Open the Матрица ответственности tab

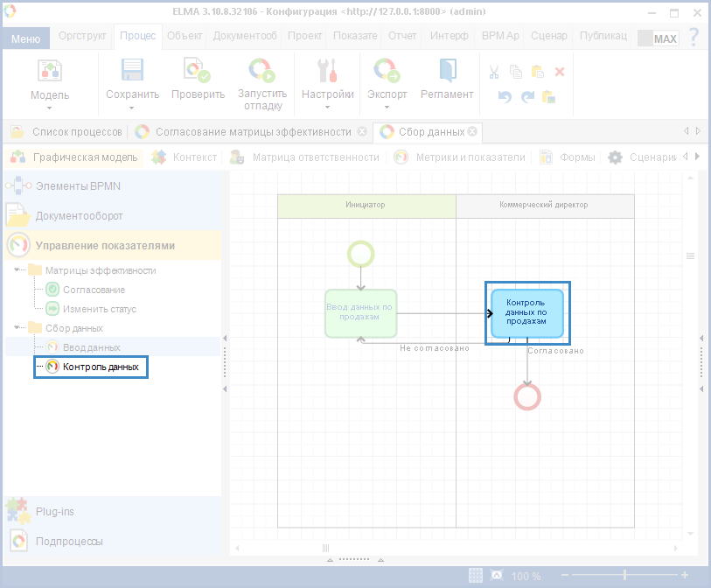pos(316,157)
